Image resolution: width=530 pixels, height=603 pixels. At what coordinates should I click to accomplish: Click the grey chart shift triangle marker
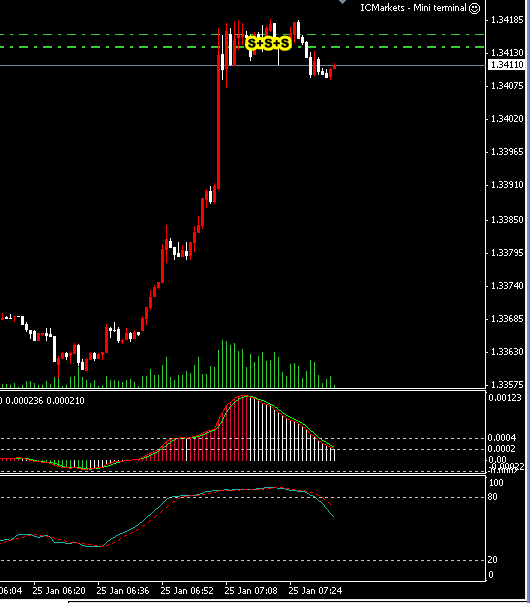(x=342, y=2)
